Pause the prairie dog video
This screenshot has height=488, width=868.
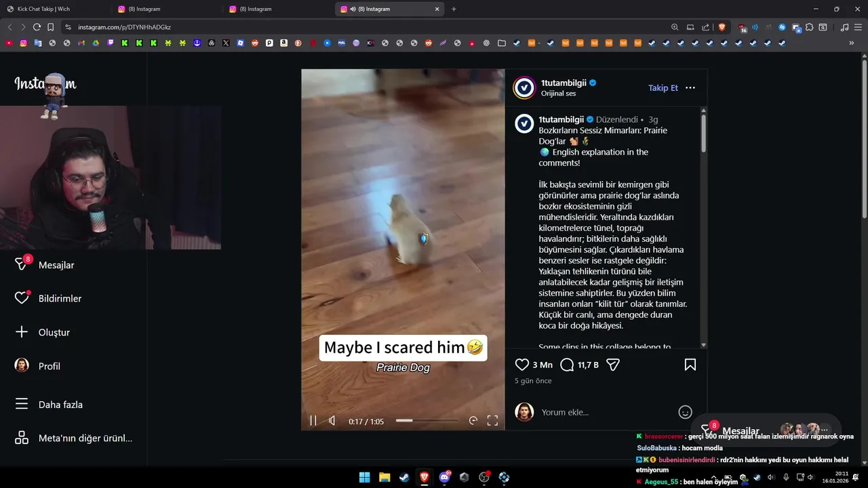(x=313, y=421)
